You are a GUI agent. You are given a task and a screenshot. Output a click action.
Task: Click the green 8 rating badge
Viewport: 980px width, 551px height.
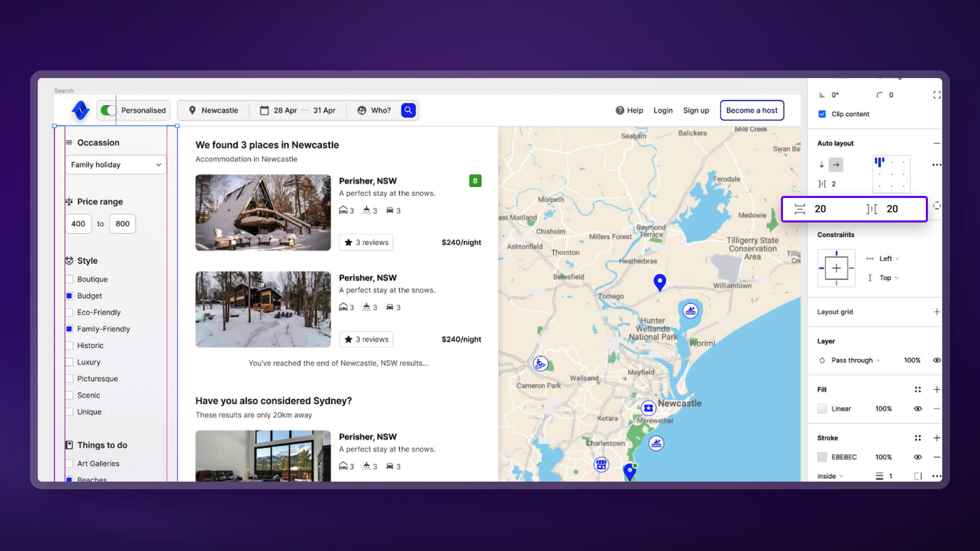475,181
